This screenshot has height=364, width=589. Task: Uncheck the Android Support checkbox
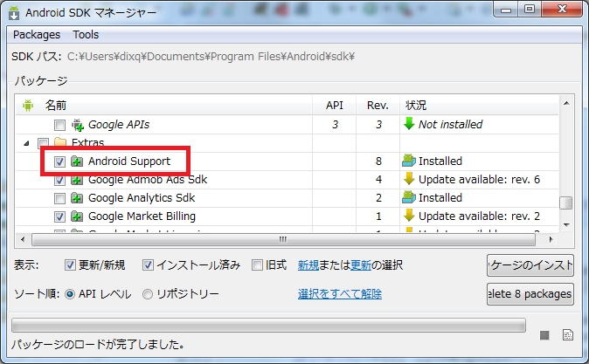pos(59,161)
